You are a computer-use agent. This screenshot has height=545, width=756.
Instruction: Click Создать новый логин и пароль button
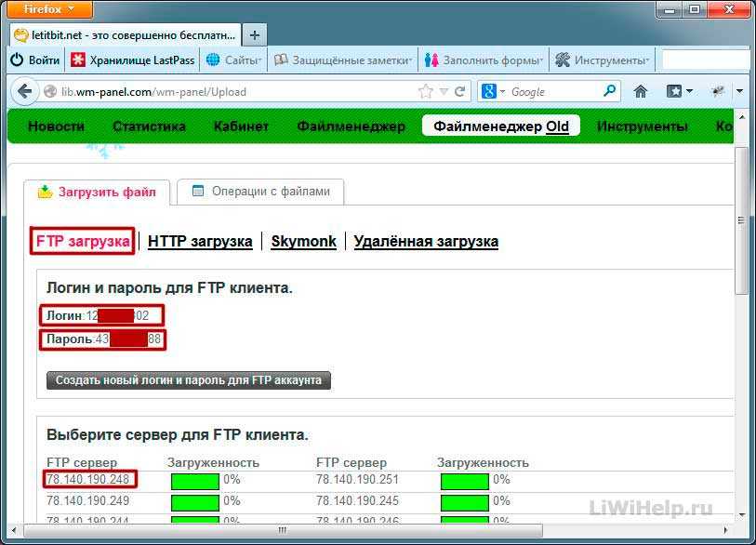click(189, 380)
